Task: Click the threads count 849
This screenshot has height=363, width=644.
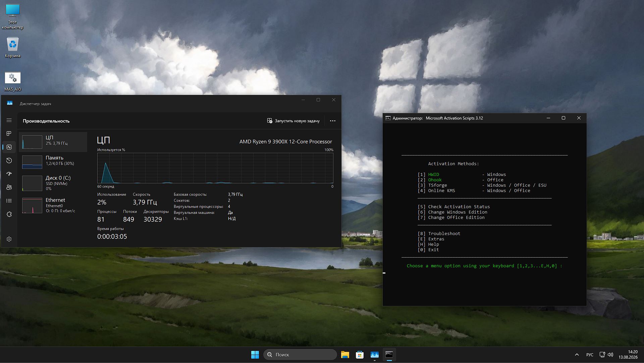Action: coord(128,219)
